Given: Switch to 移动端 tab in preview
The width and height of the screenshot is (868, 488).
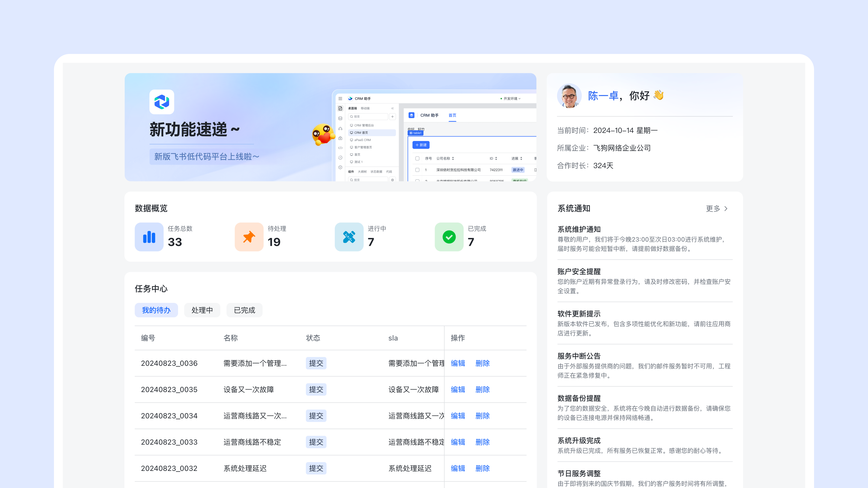Looking at the screenshot, I should coord(365,108).
